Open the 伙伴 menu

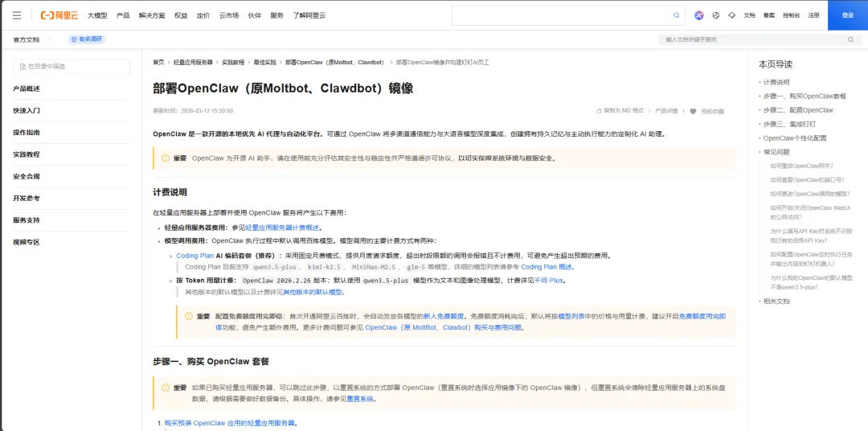click(255, 15)
